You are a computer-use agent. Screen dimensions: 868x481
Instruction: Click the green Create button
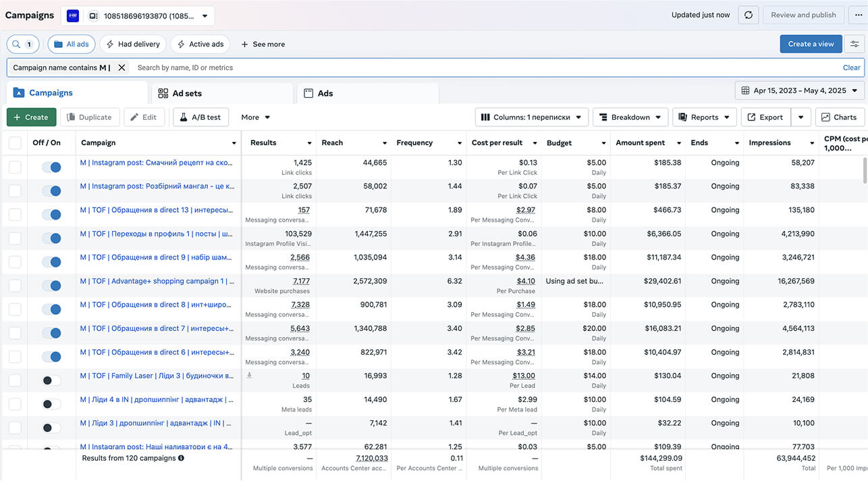coord(31,117)
